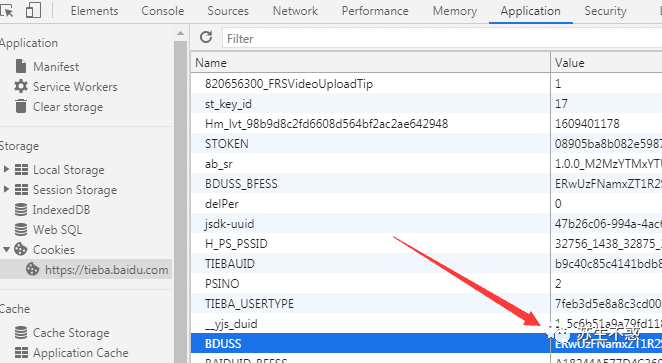Open Service Workers in the sidebar
662x363 pixels.
click(75, 87)
